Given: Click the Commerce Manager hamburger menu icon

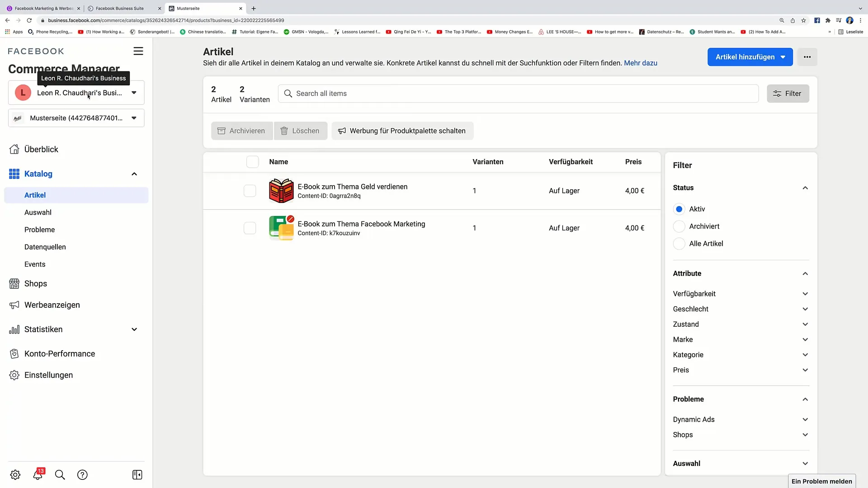Looking at the screenshot, I should (x=138, y=51).
